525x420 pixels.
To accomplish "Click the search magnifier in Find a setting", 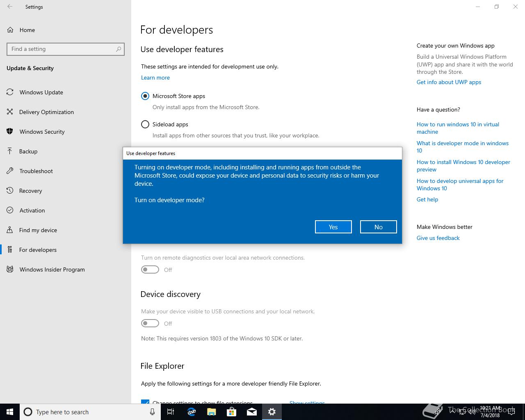I will [x=119, y=49].
